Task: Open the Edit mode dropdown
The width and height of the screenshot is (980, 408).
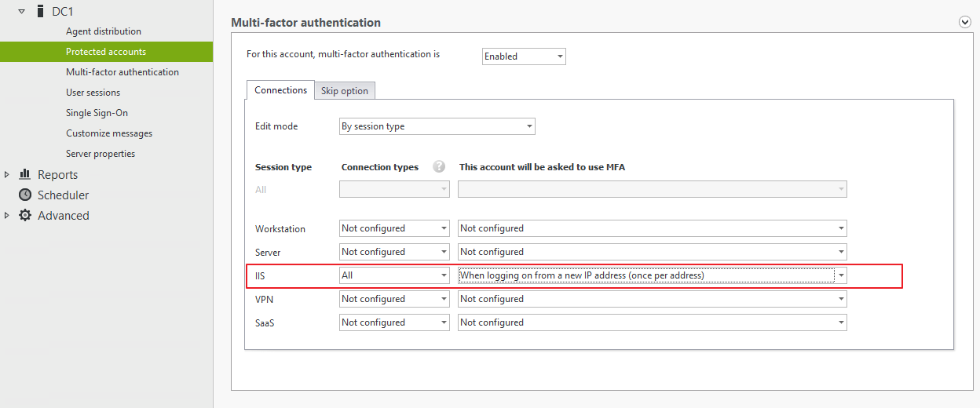Action: (x=437, y=126)
